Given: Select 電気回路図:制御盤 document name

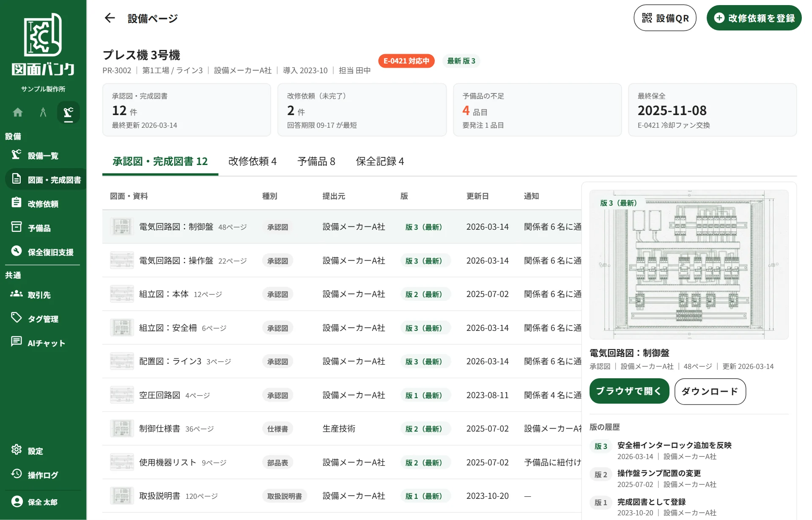Looking at the screenshot, I should pos(176,227).
